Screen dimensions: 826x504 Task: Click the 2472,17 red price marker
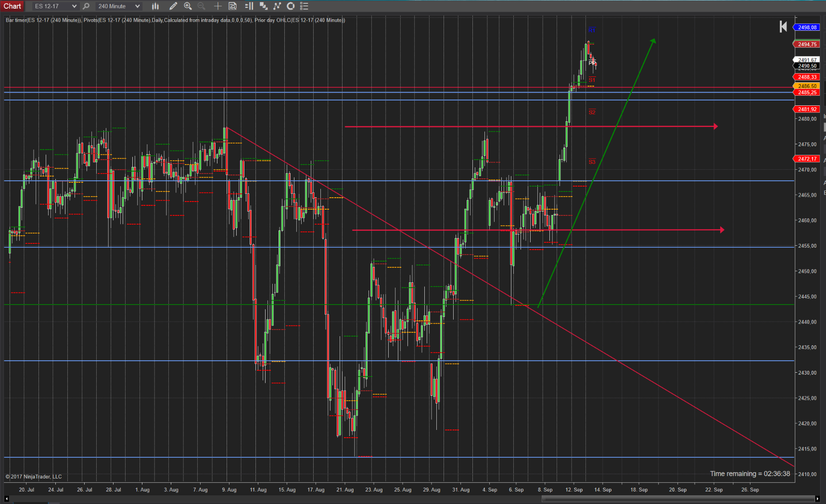click(x=806, y=159)
